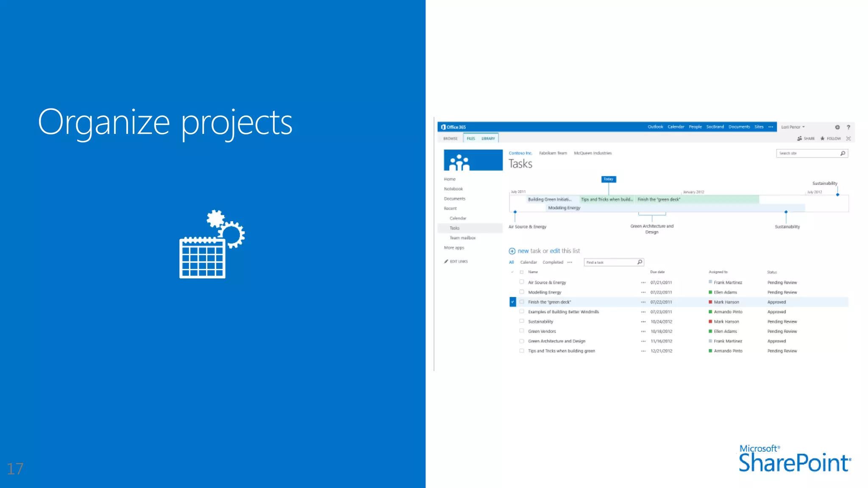Check the Sustainability task checkbox
Screen dimensions: 868x488
tap(522, 321)
